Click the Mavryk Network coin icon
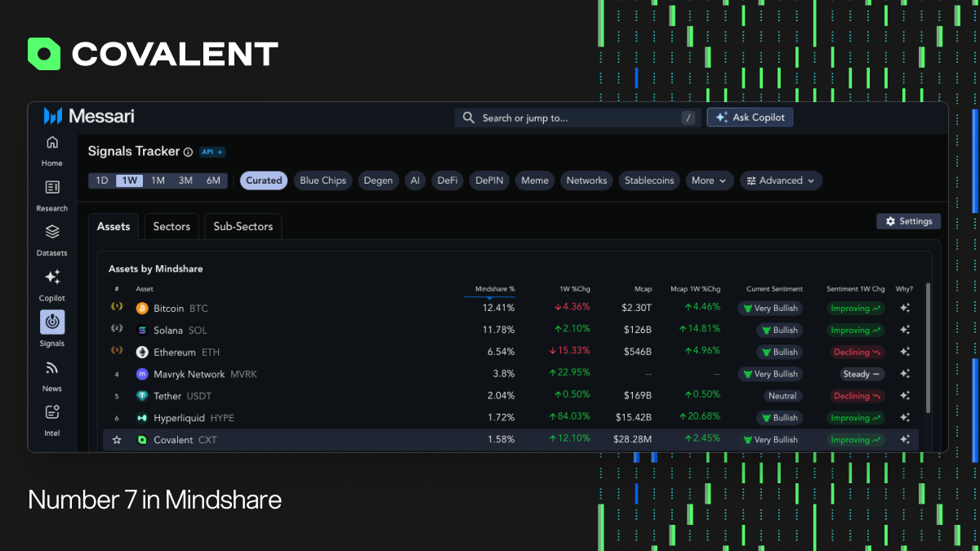980x551 pixels. tap(142, 374)
